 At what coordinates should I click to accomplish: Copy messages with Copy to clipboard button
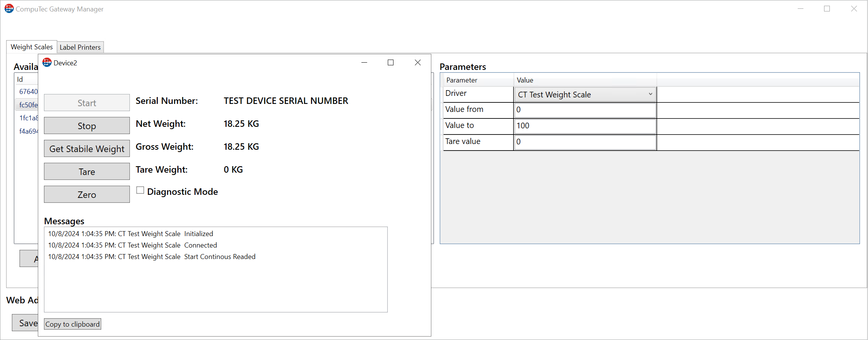(x=73, y=324)
